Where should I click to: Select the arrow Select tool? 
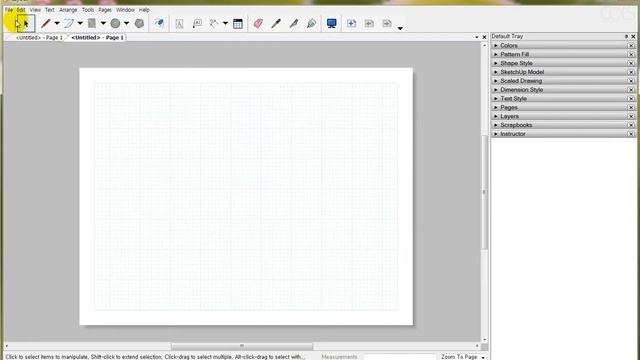(x=25, y=24)
